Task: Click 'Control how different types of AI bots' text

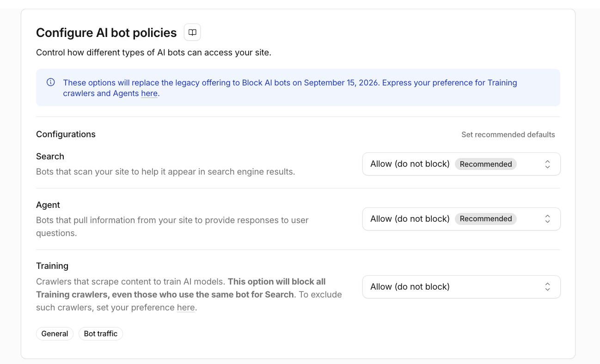Action: coord(153,53)
